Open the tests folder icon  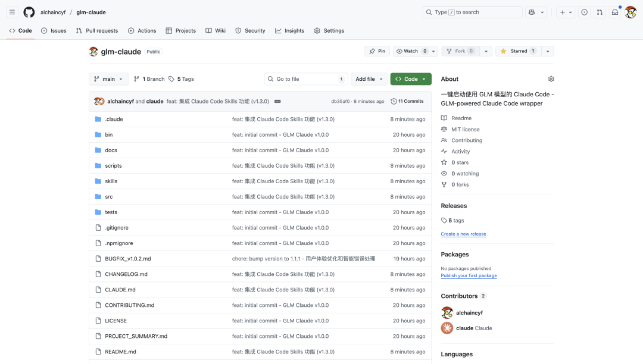click(x=98, y=212)
